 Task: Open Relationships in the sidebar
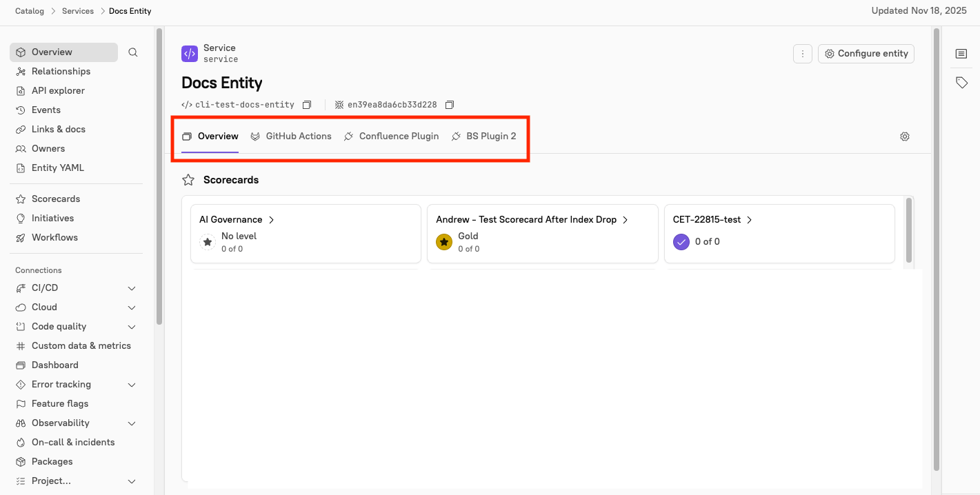click(61, 72)
